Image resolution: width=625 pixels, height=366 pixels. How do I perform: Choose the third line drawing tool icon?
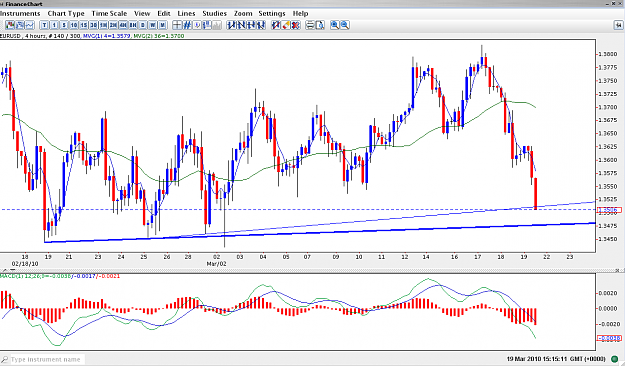point(251,25)
